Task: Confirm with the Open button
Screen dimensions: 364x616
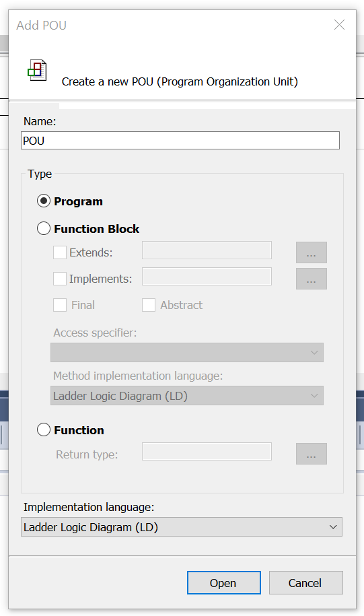Action: (x=224, y=582)
